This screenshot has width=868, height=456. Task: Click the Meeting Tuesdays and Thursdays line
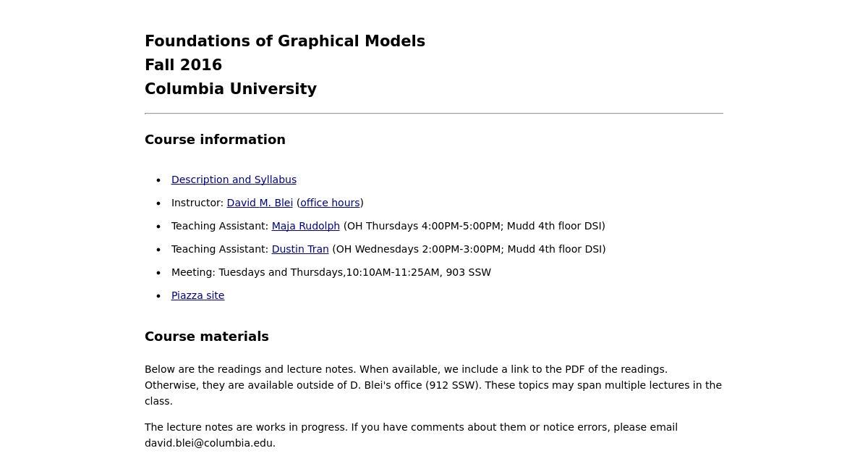[331, 272]
